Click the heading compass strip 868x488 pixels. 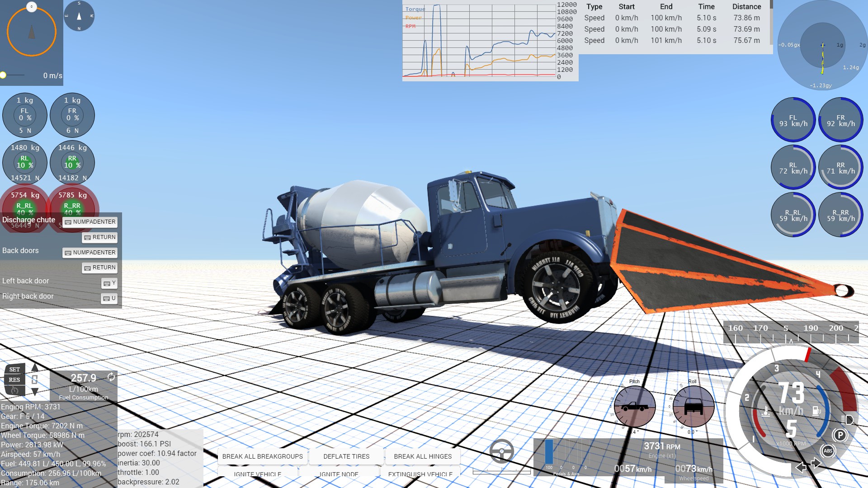pos(791,332)
